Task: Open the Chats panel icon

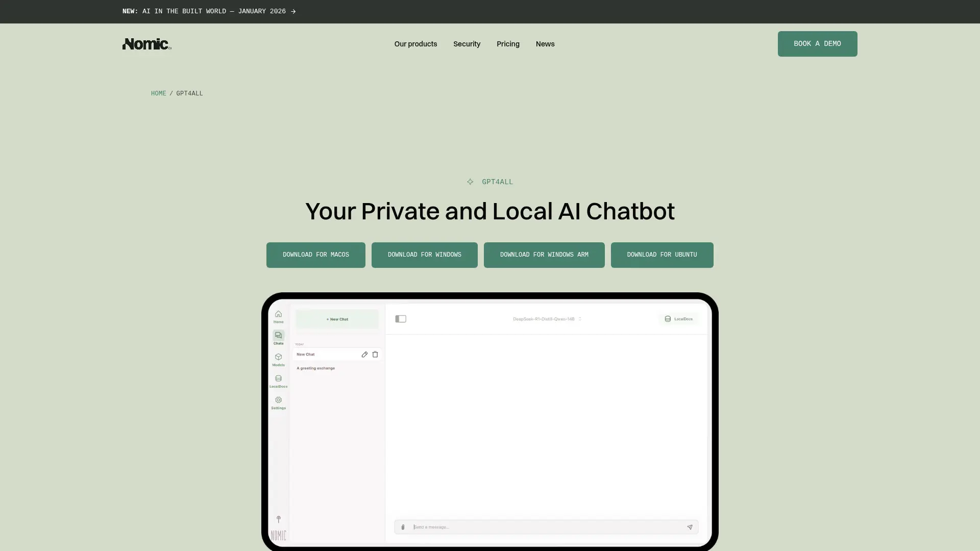Action: click(278, 338)
